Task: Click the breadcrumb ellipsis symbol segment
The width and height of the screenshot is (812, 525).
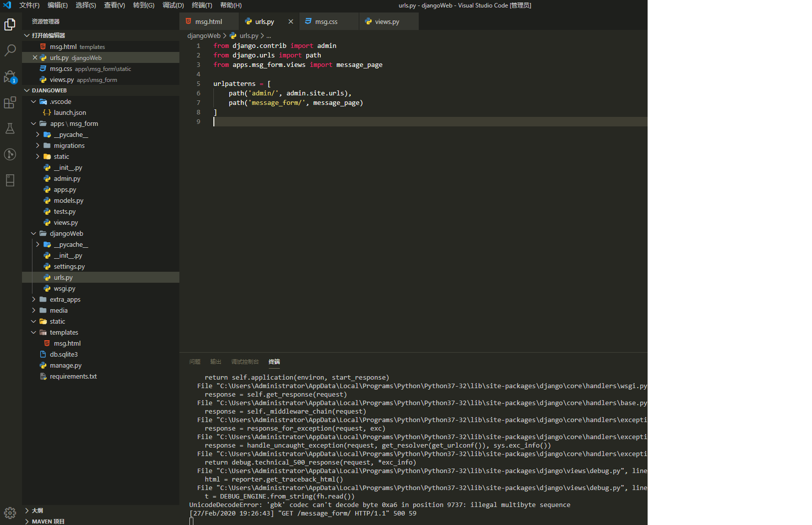Action: [x=269, y=35]
